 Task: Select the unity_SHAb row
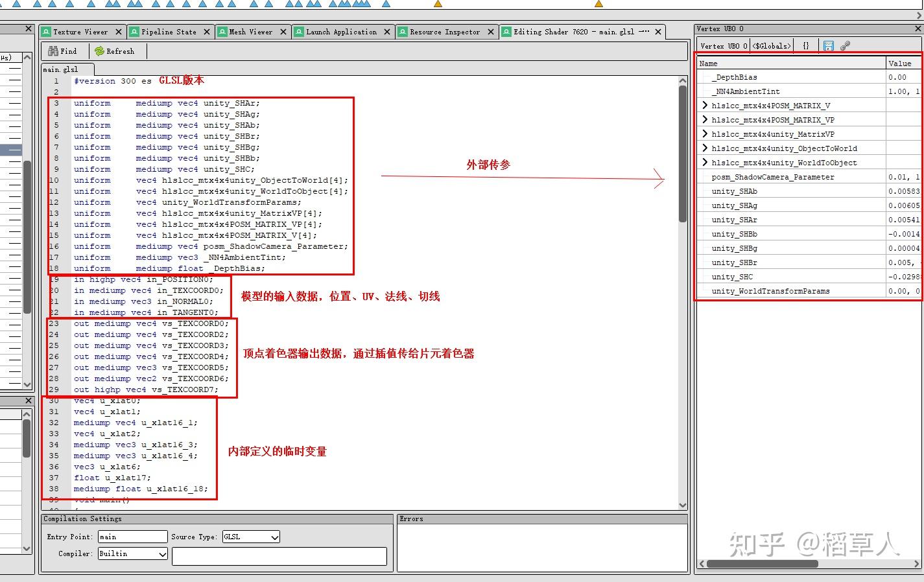pos(809,191)
